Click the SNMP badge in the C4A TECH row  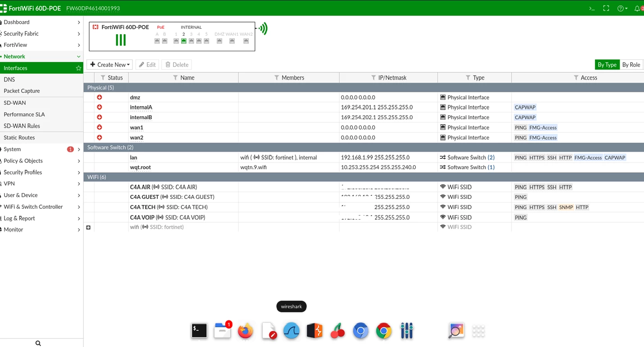566,207
